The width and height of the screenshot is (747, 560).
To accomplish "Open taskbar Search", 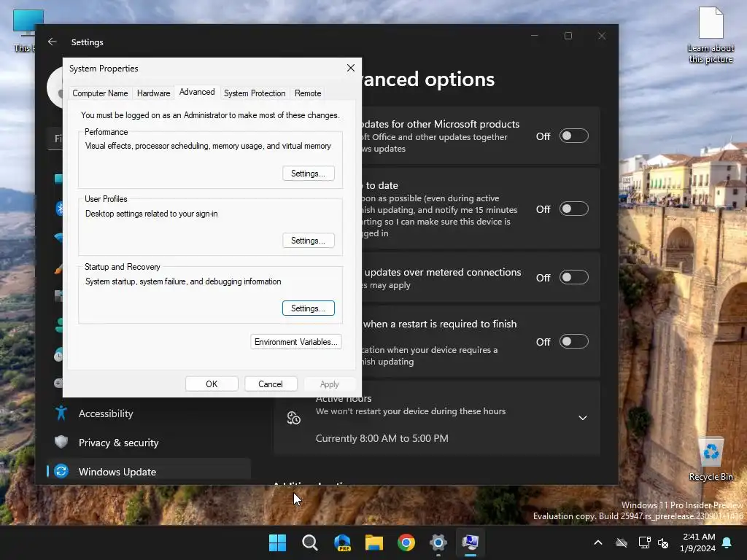I will (x=309, y=542).
